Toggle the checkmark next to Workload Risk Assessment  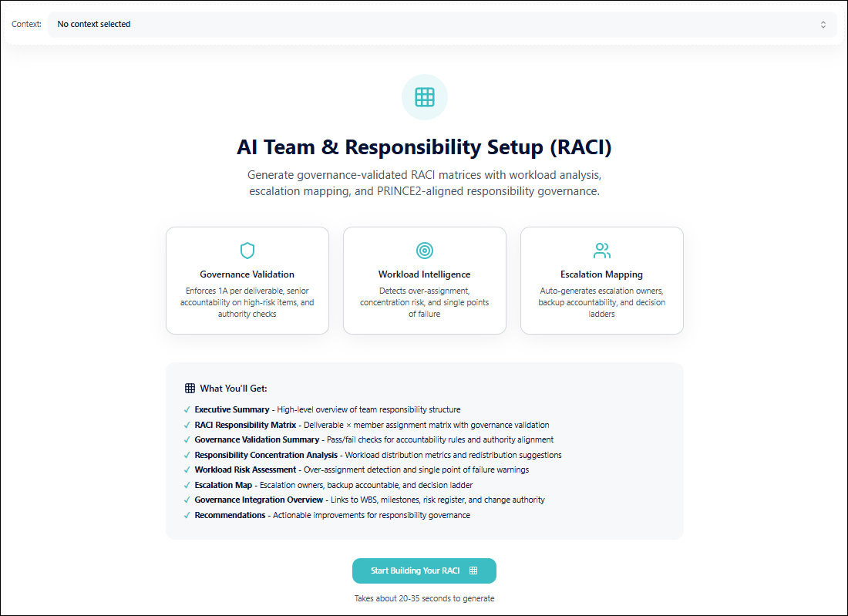pyautogui.click(x=186, y=470)
